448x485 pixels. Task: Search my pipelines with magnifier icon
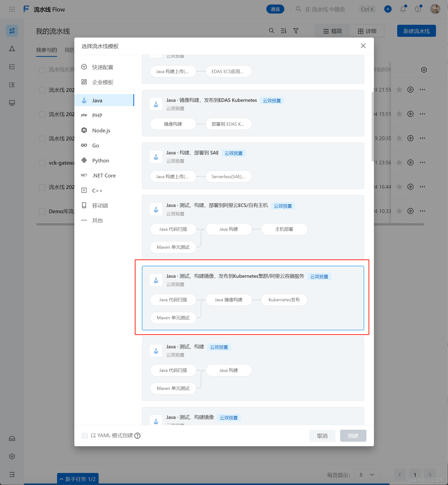[x=272, y=31]
